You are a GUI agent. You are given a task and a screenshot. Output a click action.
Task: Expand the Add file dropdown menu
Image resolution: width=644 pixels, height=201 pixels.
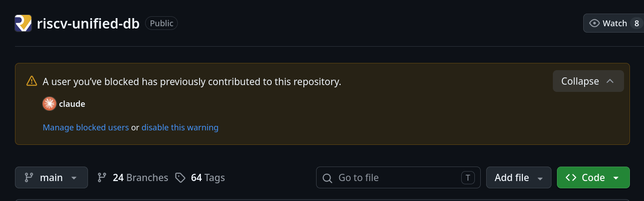click(x=518, y=177)
